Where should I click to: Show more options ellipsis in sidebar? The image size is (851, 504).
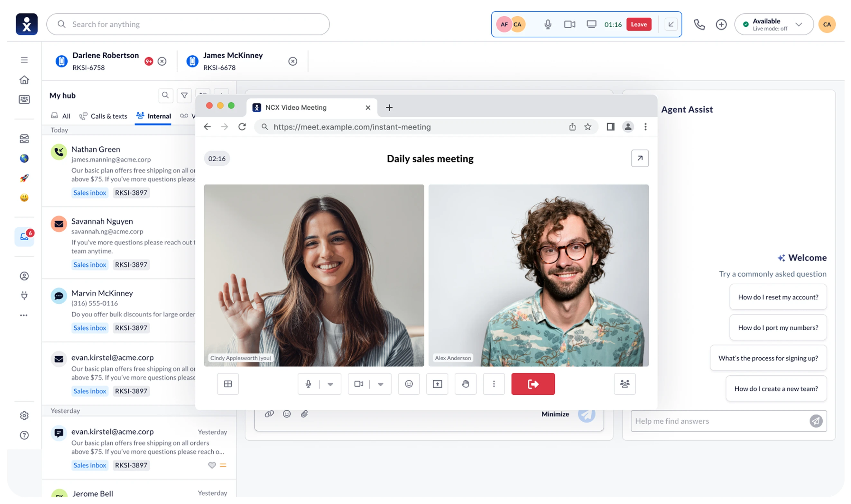(x=24, y=316)
